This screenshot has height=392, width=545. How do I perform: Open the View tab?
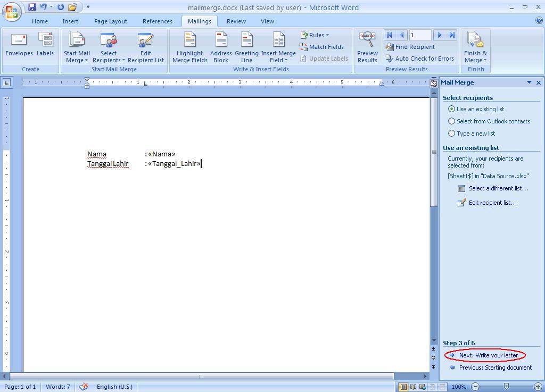[x=267, y=21]
